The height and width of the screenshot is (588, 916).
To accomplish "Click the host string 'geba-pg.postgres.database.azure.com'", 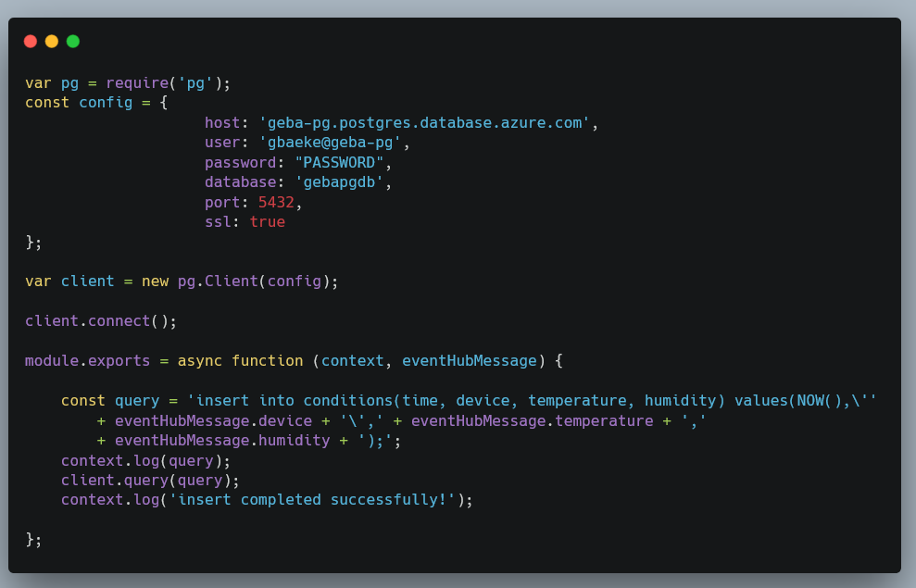I will tap(425, 122).
